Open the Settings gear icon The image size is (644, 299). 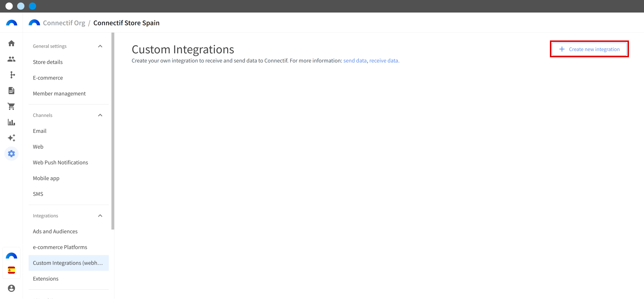[11, 154]
